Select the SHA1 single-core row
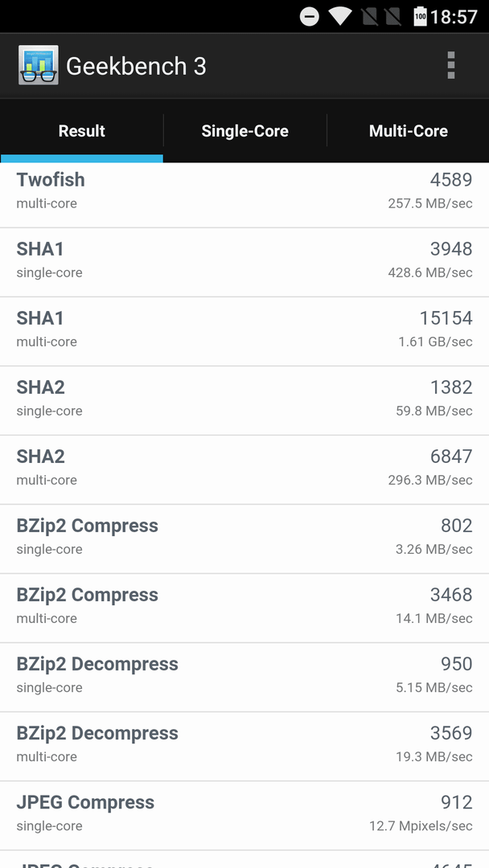Viewport: 489px width, 868px height. coord(244,262)
